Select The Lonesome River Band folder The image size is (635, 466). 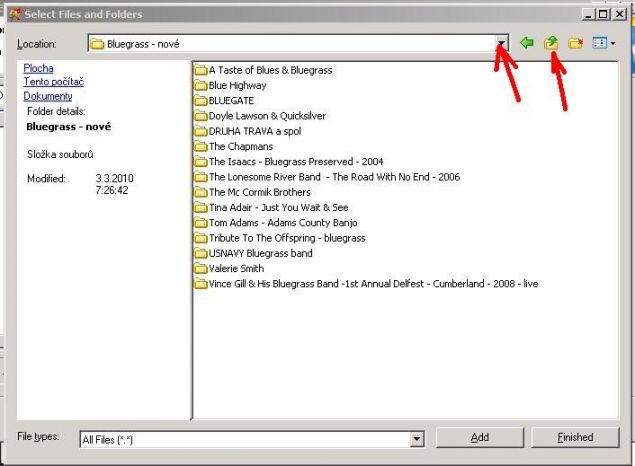[327, 177]
